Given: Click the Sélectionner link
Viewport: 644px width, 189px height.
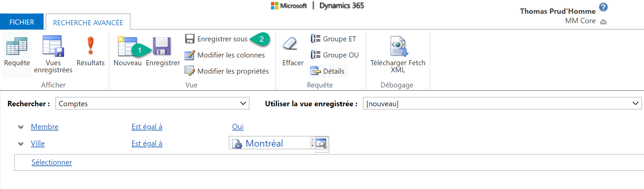Looking at the screenshot, I should tap(52, 162).
